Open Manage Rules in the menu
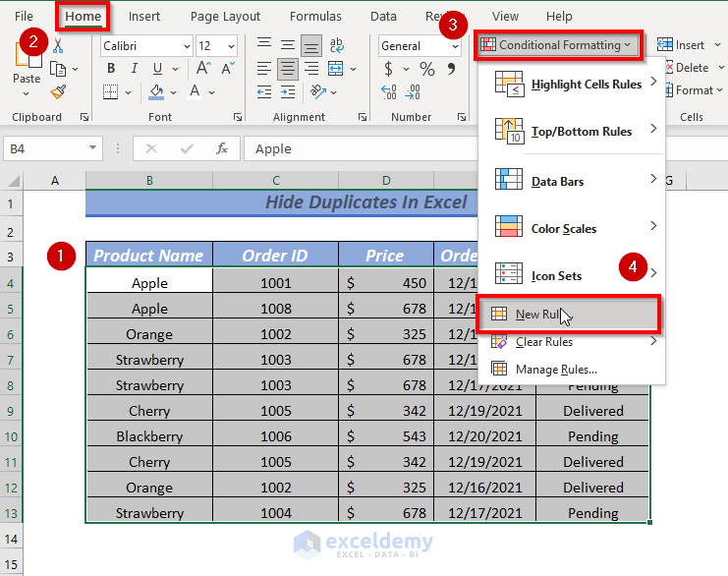Image resolution: width=728 pixels, height=576 pixels. point(555,370)
